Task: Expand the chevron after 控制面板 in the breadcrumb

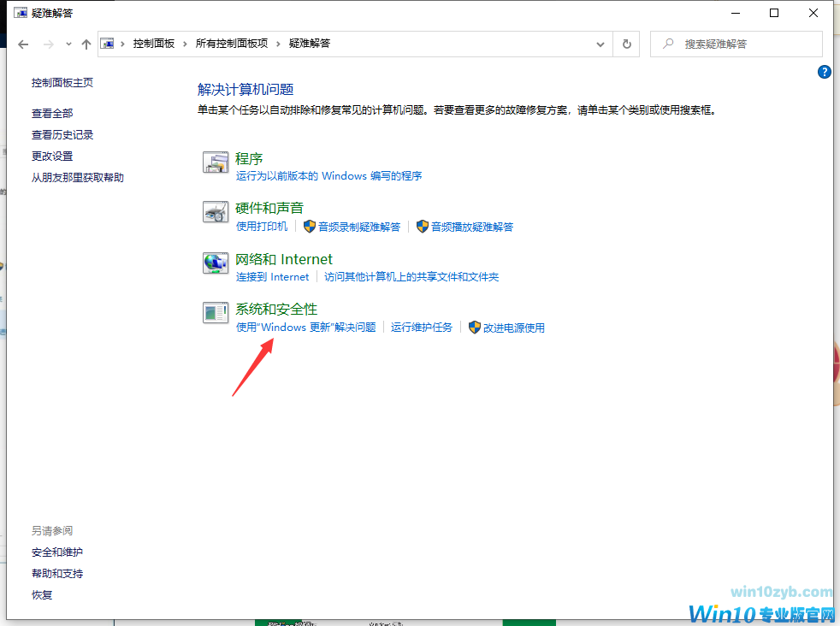Action: coord(186,44)
